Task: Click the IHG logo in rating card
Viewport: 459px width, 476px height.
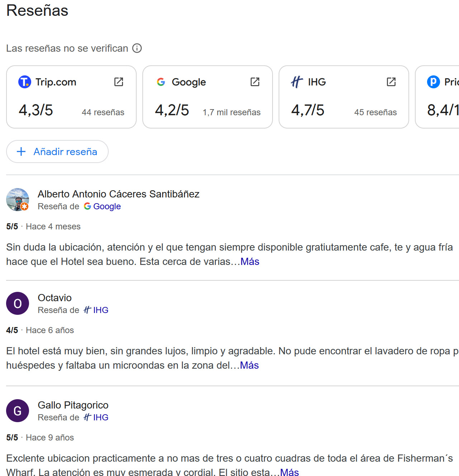Action: [297, 82]
